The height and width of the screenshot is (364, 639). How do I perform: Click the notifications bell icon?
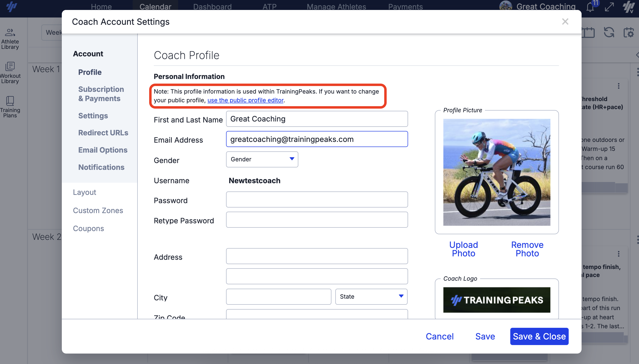[x=590, y=7]
